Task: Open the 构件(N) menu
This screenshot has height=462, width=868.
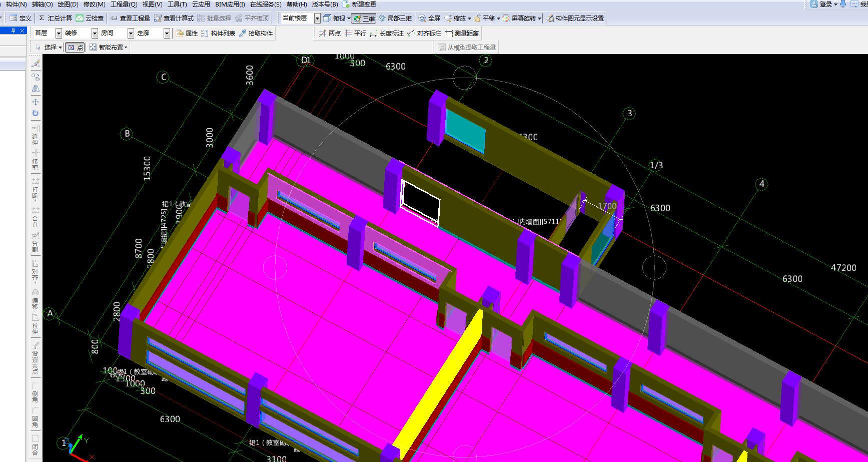Action: click(16, 4)
